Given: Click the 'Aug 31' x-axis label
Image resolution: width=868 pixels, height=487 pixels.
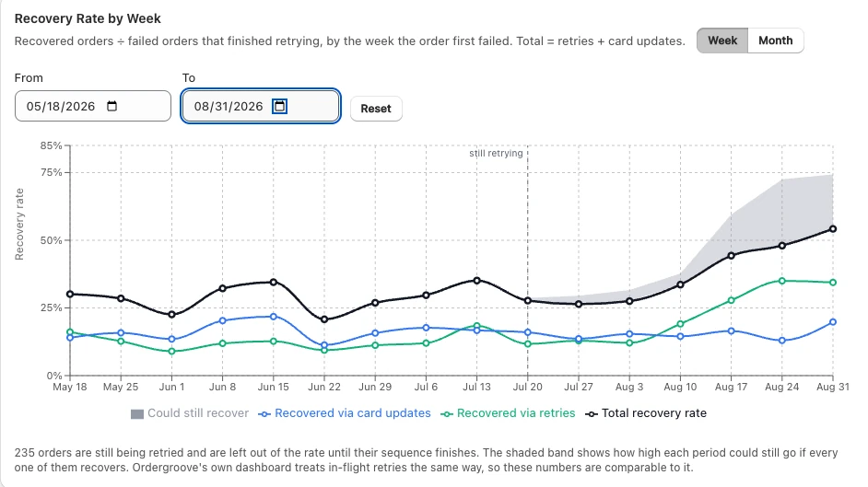Looking at the screenshot, I should [833, 387].
